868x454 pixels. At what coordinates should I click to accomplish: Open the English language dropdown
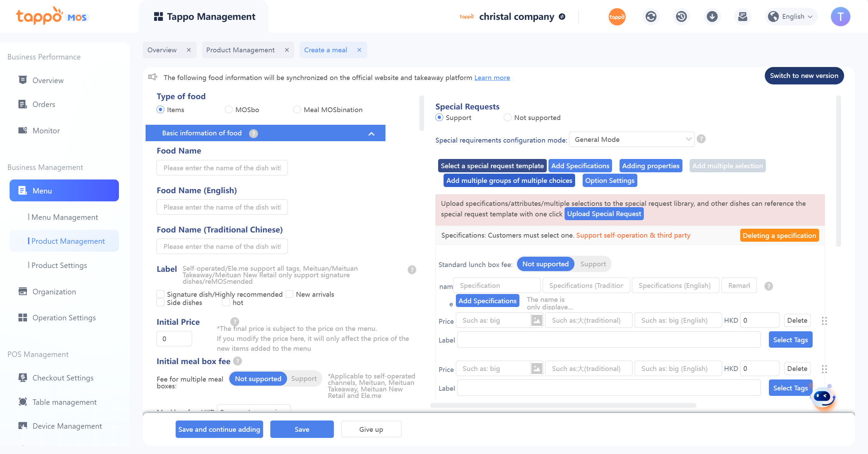[792, 16]
